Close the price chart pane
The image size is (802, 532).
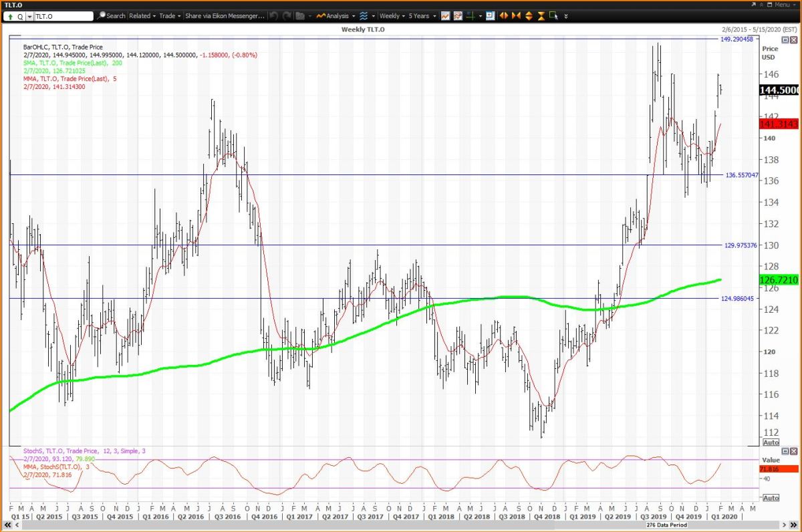point(793,40)
